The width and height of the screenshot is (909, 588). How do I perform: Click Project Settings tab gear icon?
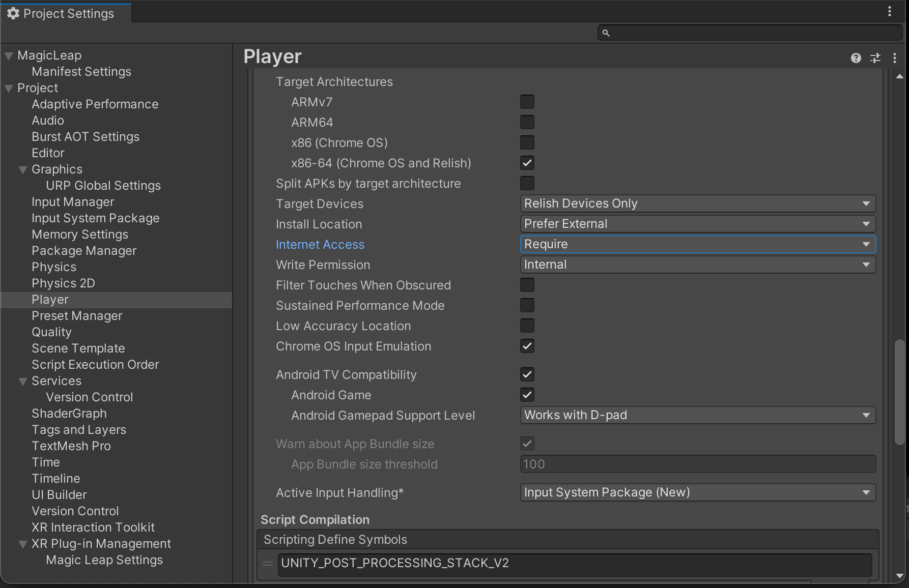click(13, 14)
